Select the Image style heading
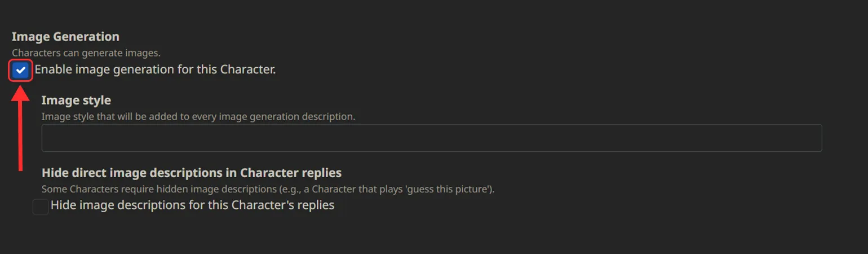 tap(76, 100)
